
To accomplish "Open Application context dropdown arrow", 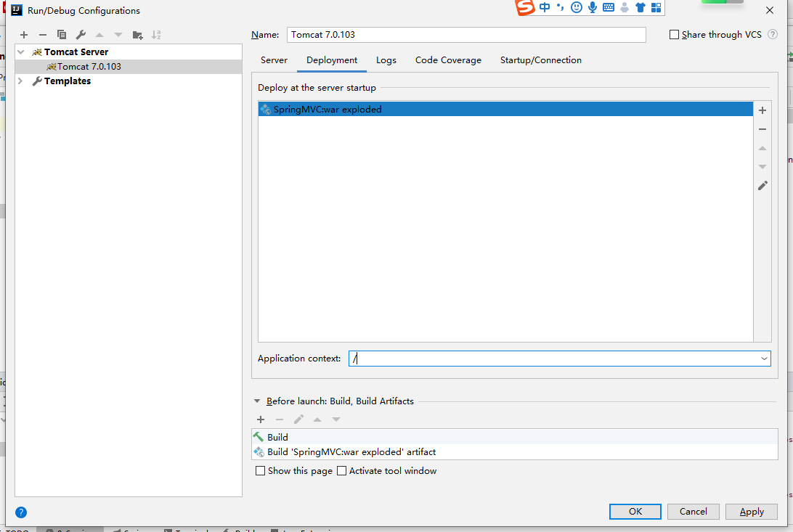I will pos(764,359).
